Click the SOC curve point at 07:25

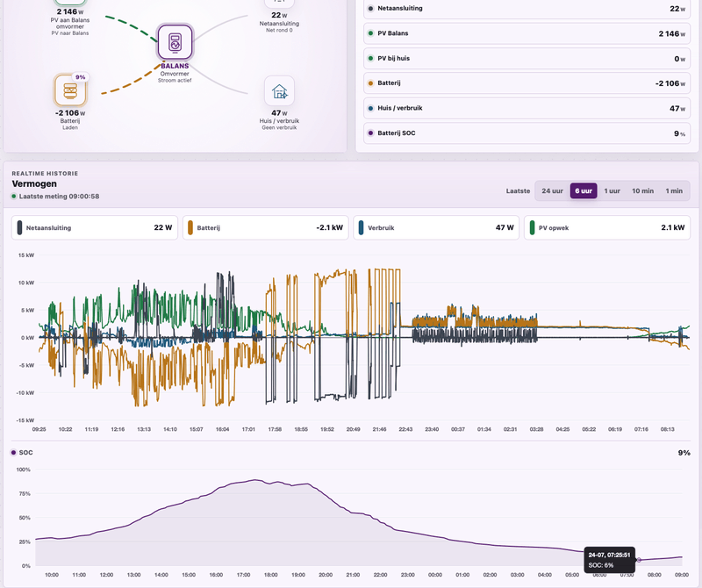[x=639, y=560]
